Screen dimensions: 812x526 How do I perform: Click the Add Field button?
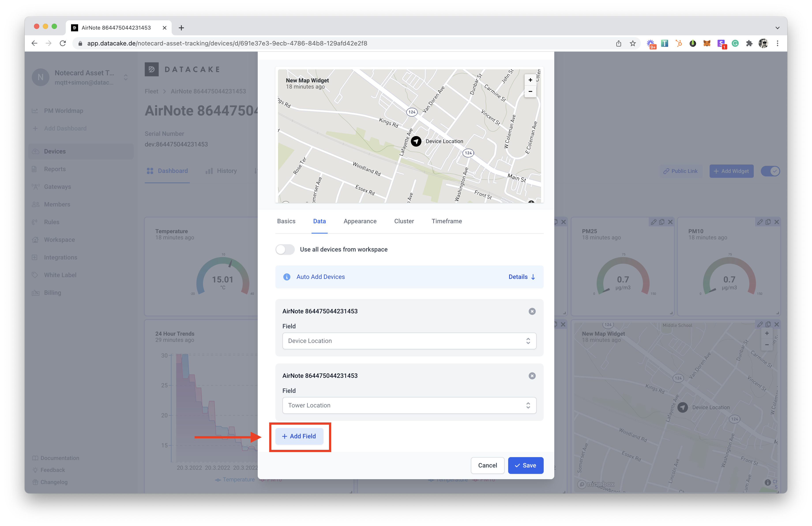(299, 436)
